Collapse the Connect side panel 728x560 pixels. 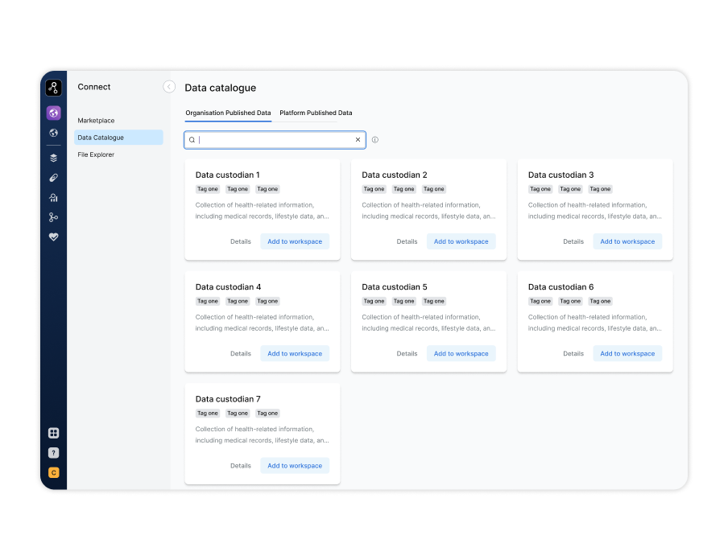[x=169, y=87]
